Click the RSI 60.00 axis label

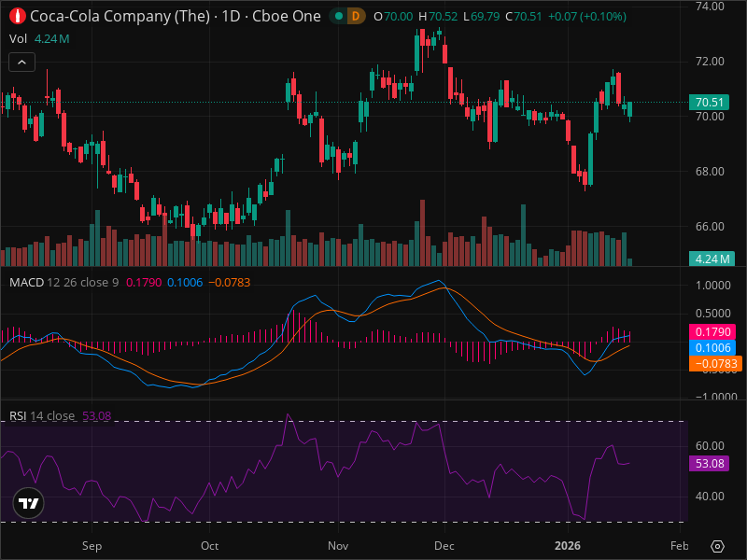pyautogui.click(x=710, y=446)
